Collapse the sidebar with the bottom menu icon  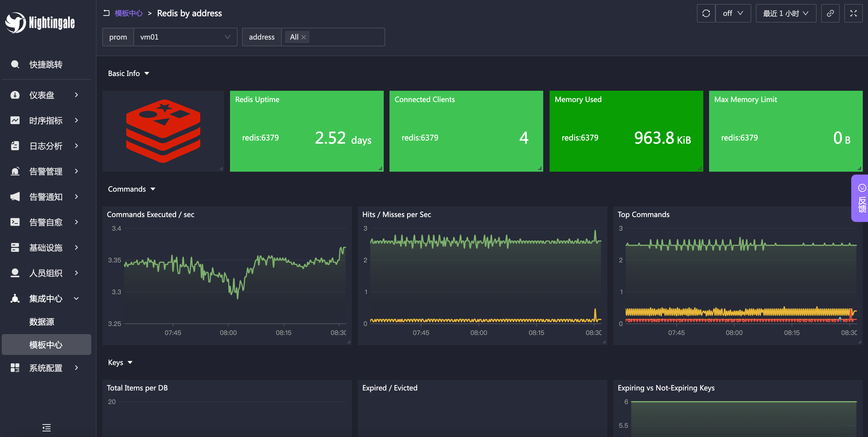47,427
